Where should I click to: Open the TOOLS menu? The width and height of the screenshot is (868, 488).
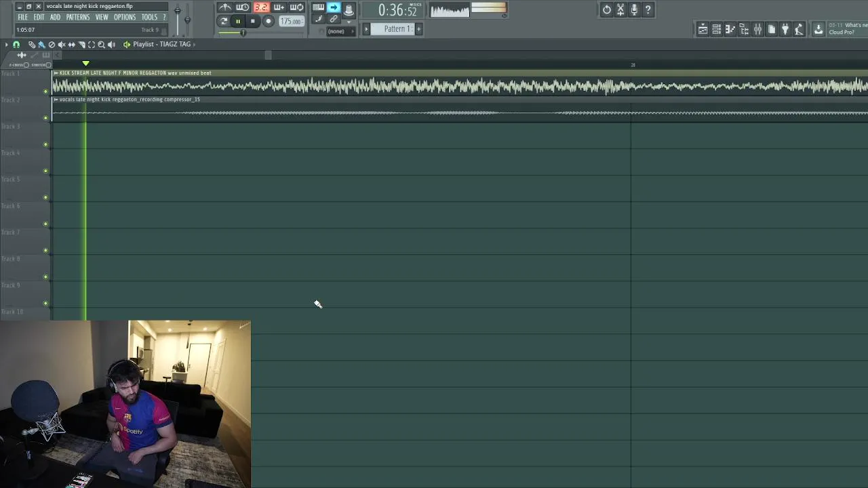[149, 17]
